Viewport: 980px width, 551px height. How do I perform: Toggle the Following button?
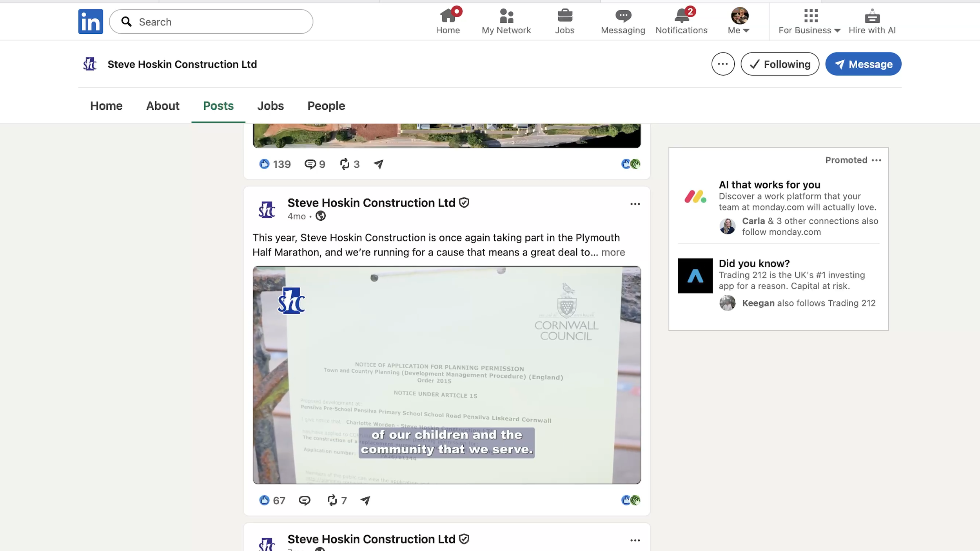click(780, 64)
